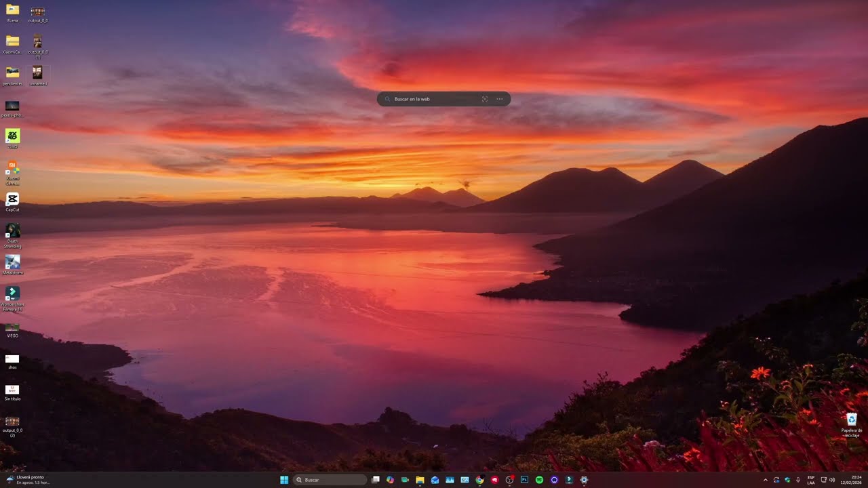Click the taskbar Buscar search box
868x488 pixels.
click(330, 480)
